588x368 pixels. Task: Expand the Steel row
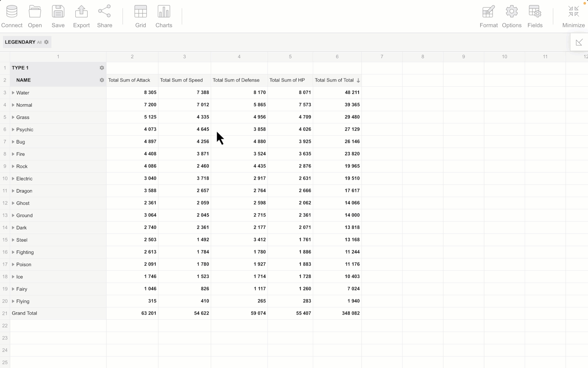tap(13, 240)
